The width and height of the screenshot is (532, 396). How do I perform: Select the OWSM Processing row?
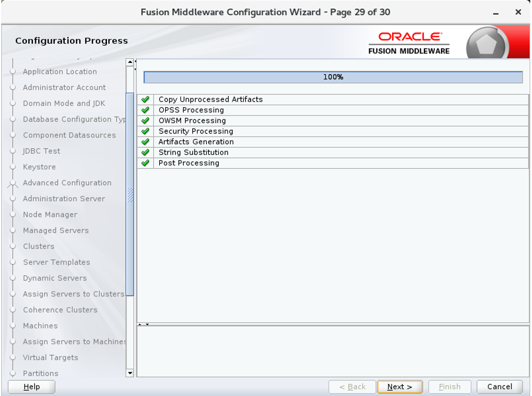coord(333,121)
